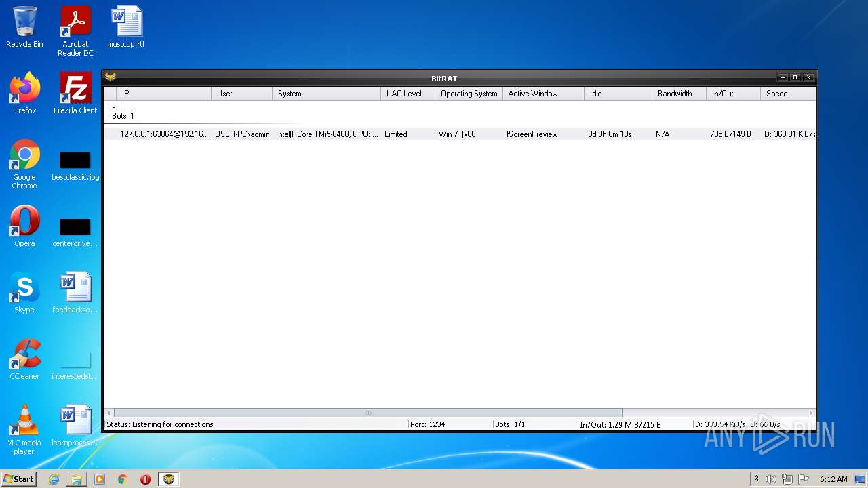Open Windows Explorer from the taskbar
Viewport: 868px width, 488px height.
(77, 479)
